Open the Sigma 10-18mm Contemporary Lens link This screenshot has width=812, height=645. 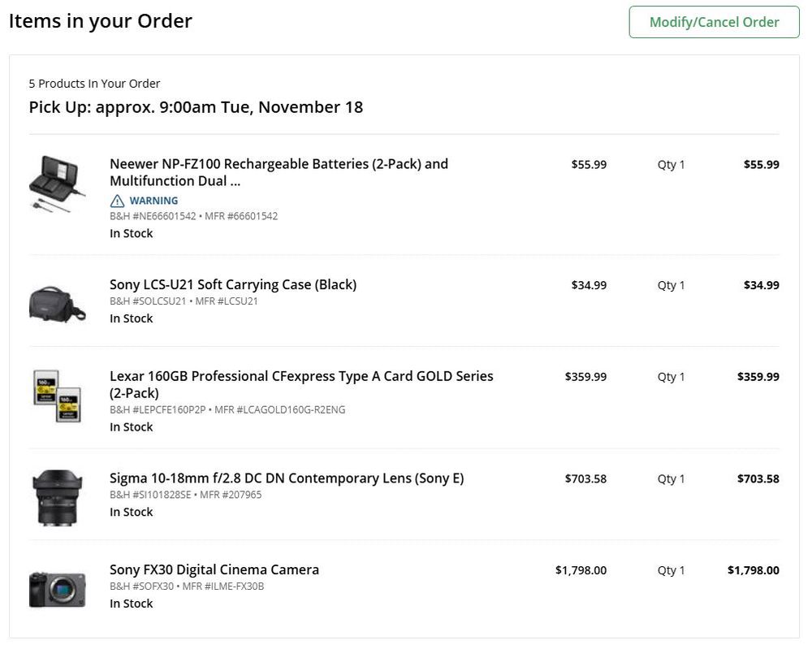click(287, 478)
